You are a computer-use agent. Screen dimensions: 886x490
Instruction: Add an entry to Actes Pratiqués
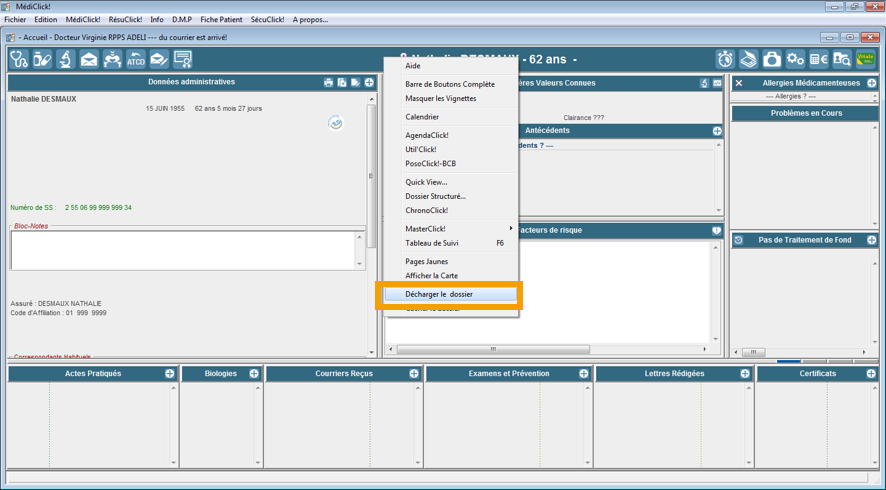tap(170, 374)
